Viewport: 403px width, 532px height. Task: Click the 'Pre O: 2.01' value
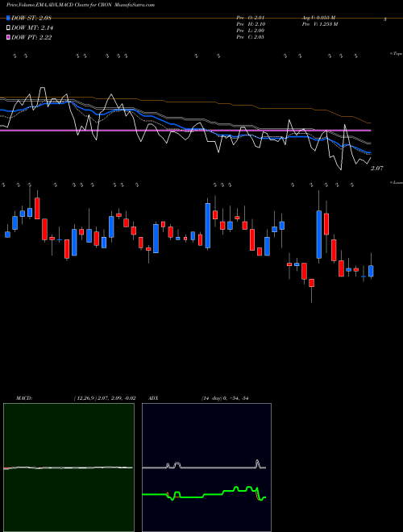click(251, 18)
